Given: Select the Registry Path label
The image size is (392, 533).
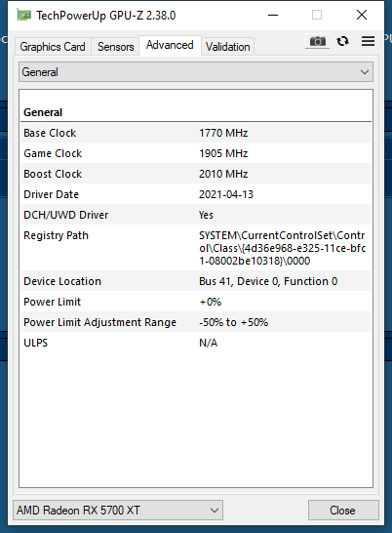Looking at the screenshot, I should pos(56,235).
